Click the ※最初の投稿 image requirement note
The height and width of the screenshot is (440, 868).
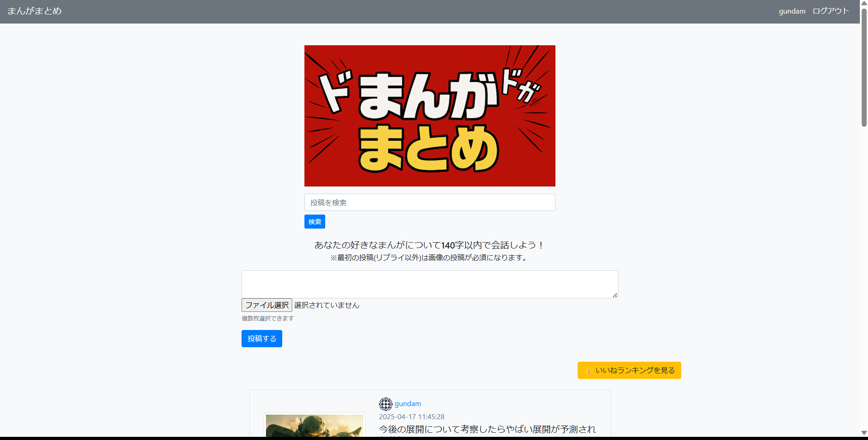coord(430,258)
